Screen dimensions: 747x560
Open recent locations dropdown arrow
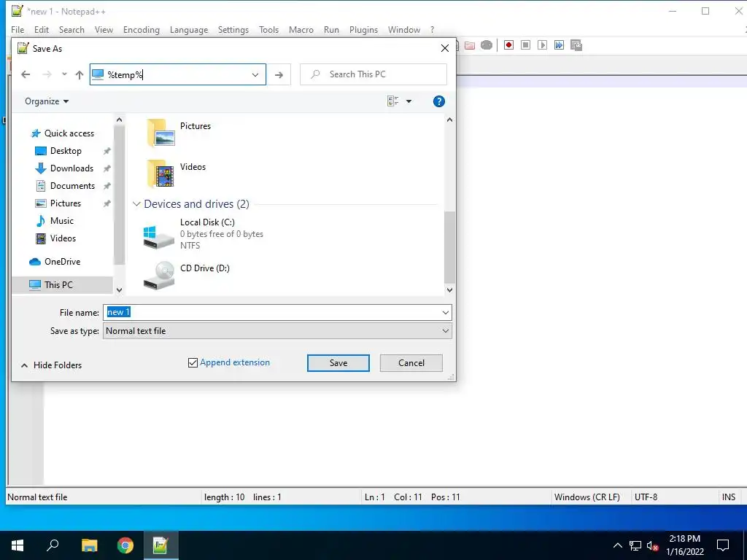tap(64, 75)
